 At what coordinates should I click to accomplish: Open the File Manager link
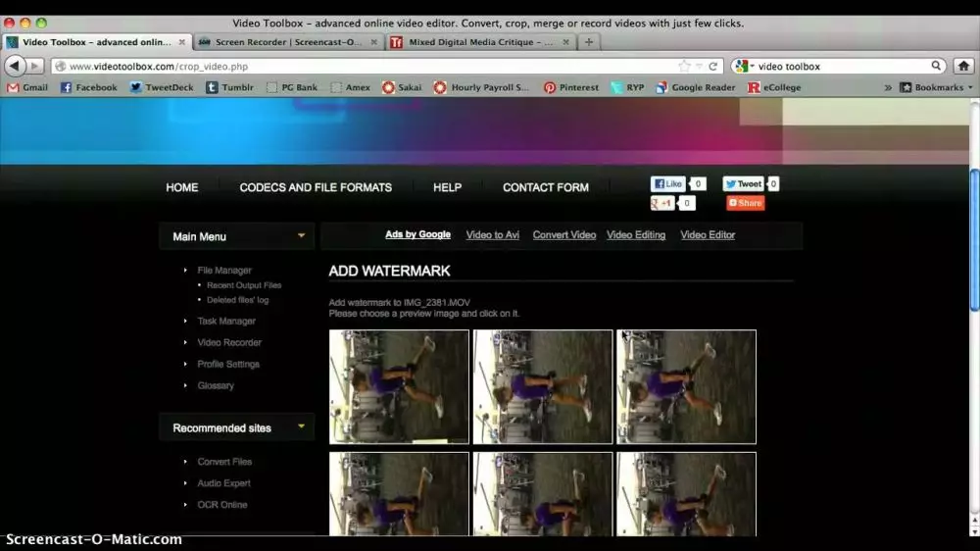point(224,270)
